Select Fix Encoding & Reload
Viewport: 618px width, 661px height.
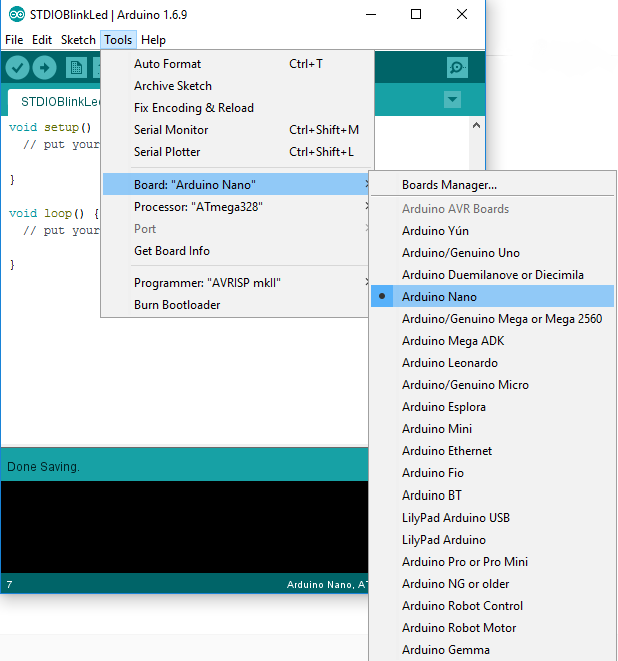[x=237, y=107]
